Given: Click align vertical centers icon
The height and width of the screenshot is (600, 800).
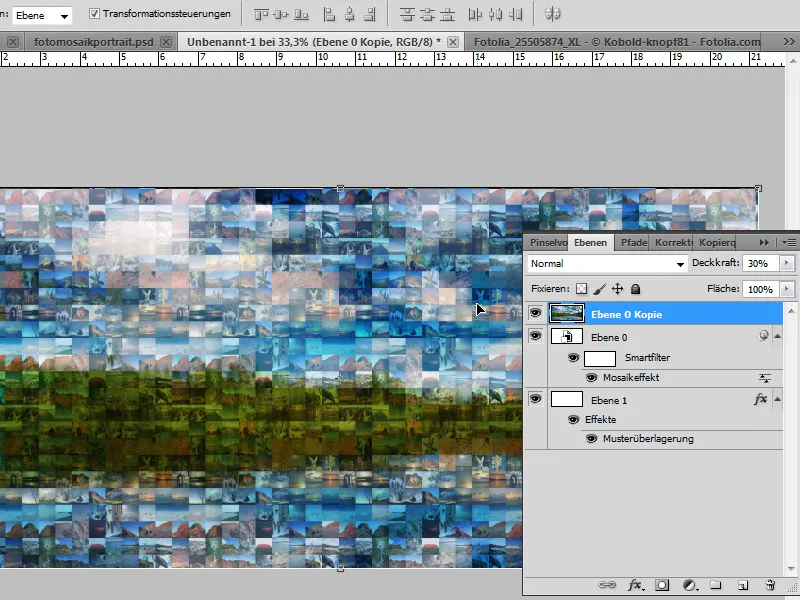Looking at the screenshot, I should coord(281,14).
